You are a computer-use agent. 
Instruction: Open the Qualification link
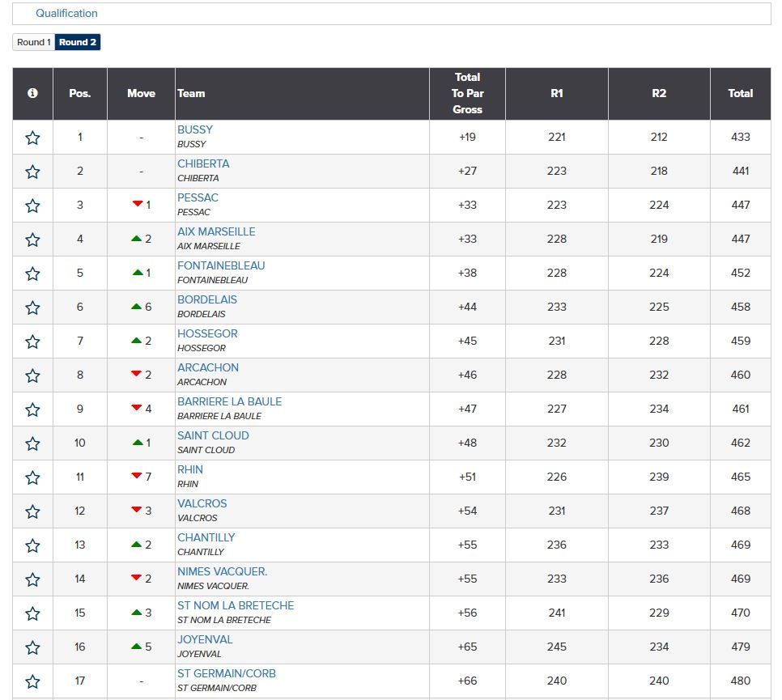coord(67,14)
